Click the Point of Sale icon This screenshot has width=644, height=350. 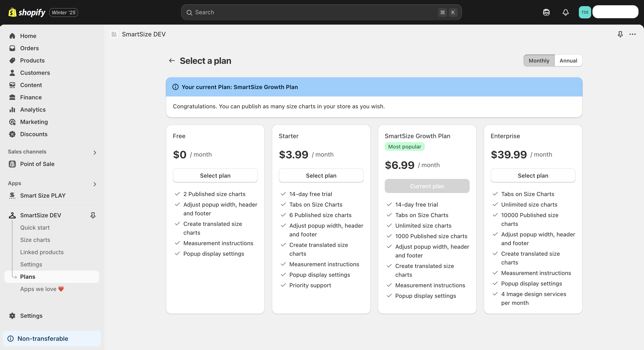[12, 164]
